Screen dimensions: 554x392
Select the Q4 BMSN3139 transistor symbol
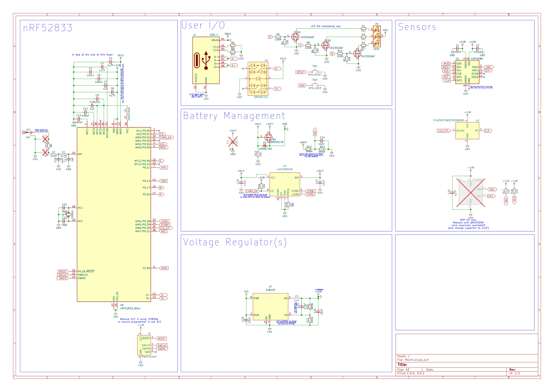pos(268,138)
